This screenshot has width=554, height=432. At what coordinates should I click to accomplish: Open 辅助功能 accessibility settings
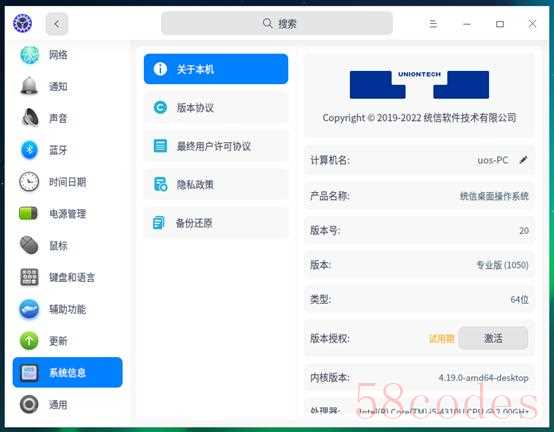coord(67,309)
